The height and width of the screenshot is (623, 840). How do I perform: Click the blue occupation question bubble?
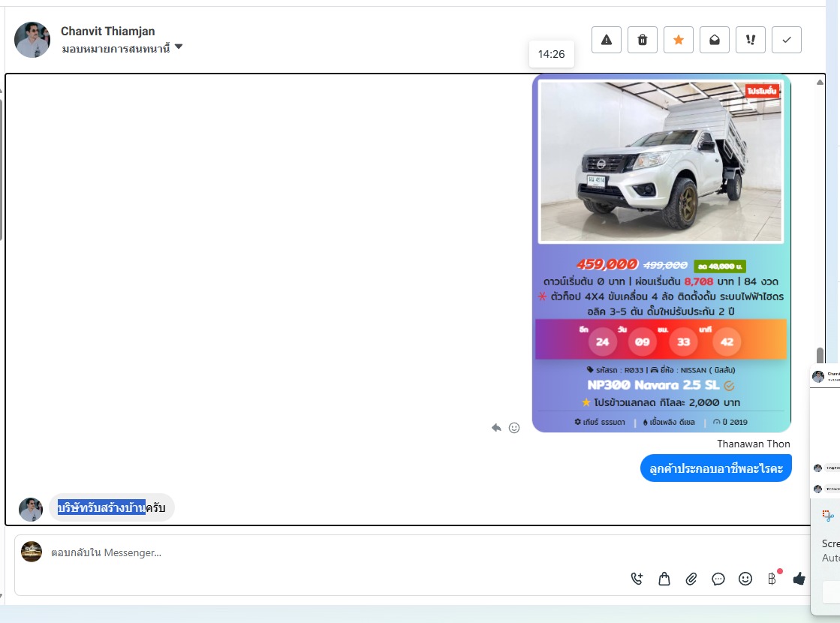pyautogui.click(x=715, y=468)
